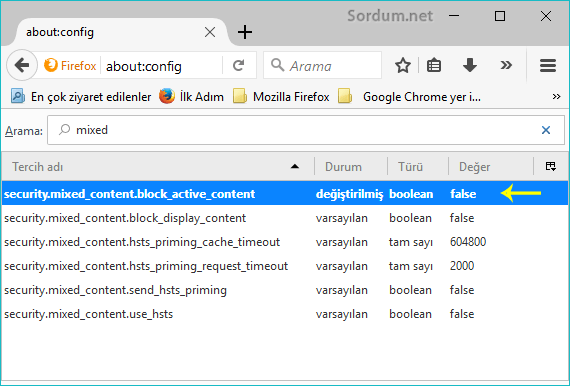Viewport: 570px width, 386px height.
Task: Expand more toolbar tools chevron
Action: pos(506,65)
